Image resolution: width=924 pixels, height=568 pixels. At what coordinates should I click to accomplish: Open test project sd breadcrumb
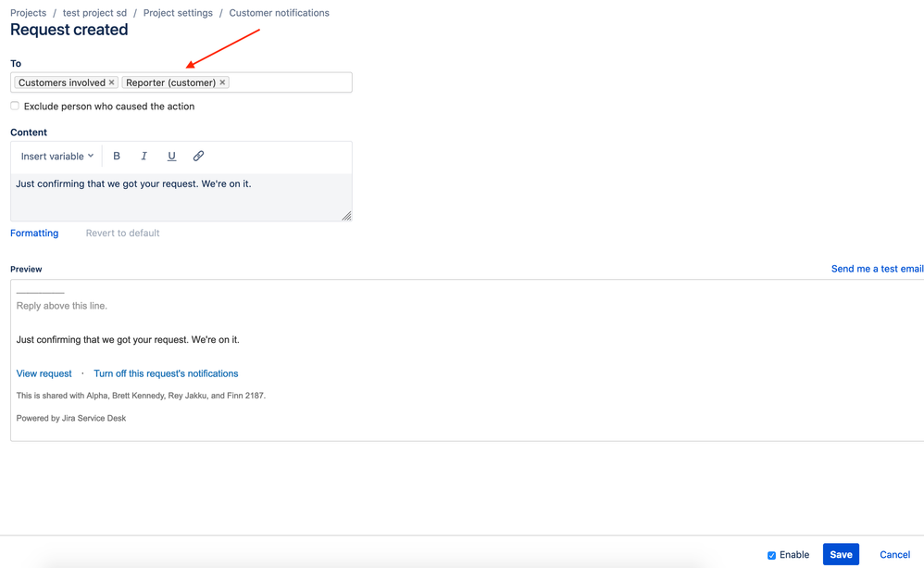tap(94, 13)
